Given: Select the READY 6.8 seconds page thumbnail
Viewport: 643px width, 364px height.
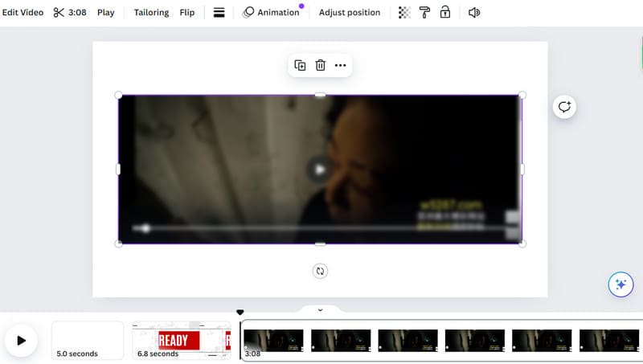Looking at the screenshot, I should [182, 341].
